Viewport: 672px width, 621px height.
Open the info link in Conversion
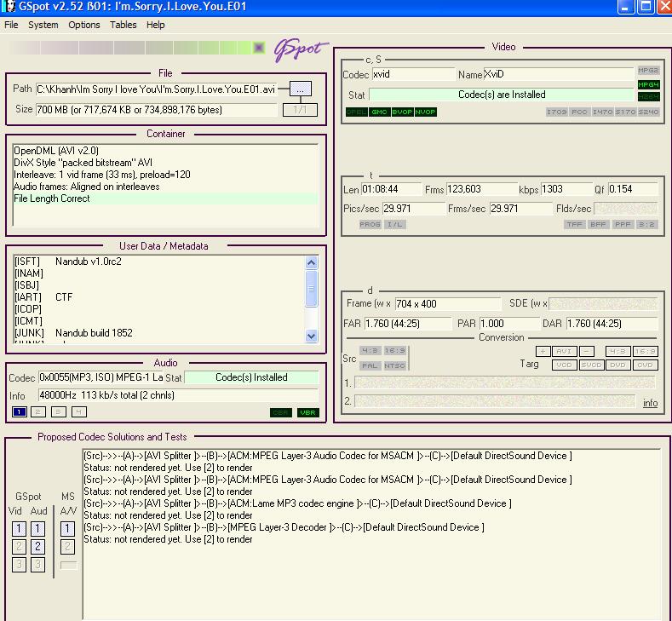coord(650,403)
